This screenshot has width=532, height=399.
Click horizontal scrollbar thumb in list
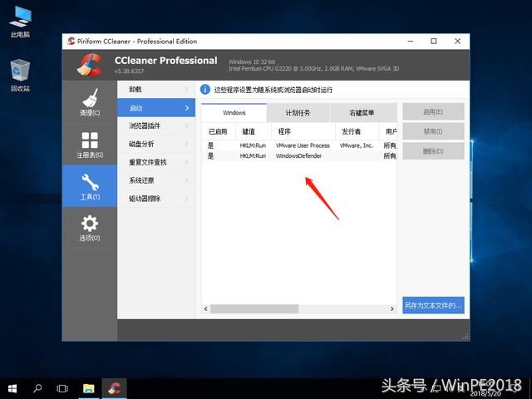[x=254, y=308]
